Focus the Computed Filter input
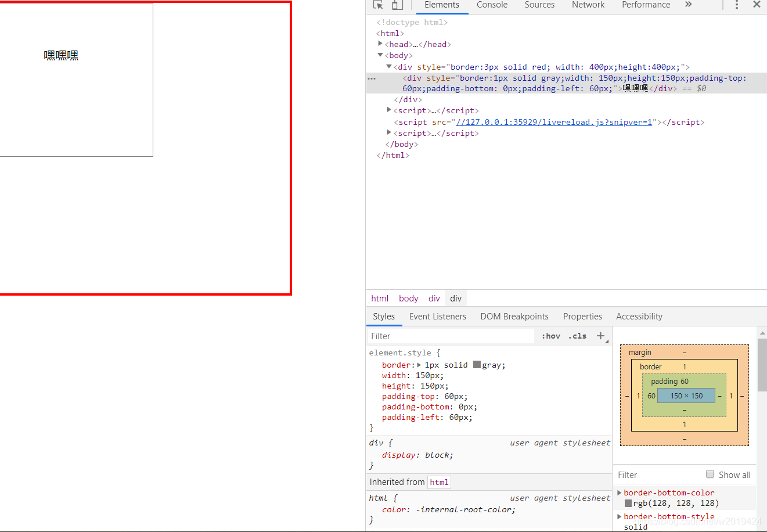The height and width of the screenshot is (532, 767). 660,475
